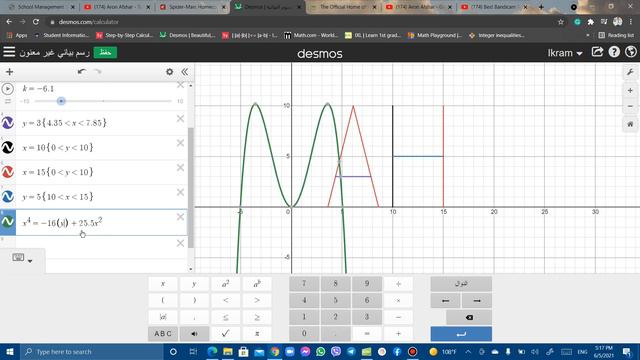The height and width of the screenshot is (360, 640).
Task: Click the keypad backspace key
Action: click(x=469, y=317)
